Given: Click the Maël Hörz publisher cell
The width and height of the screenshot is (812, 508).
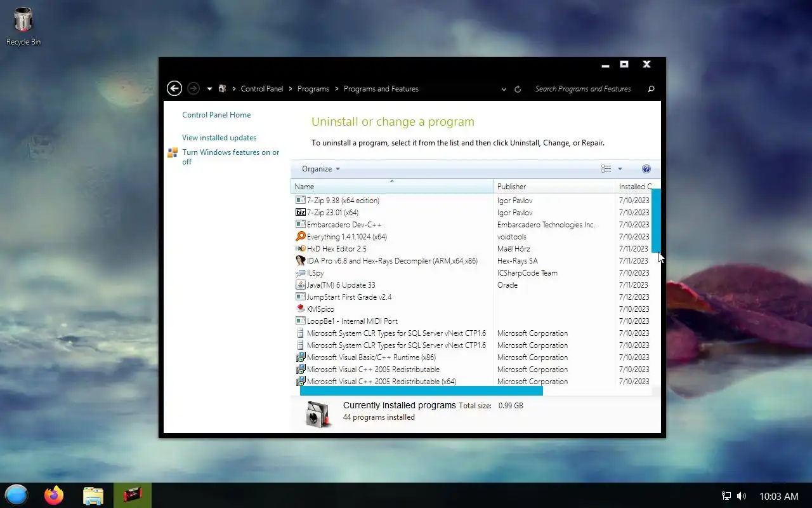Looking at the screenshot, I should click(x=513, y=249).
